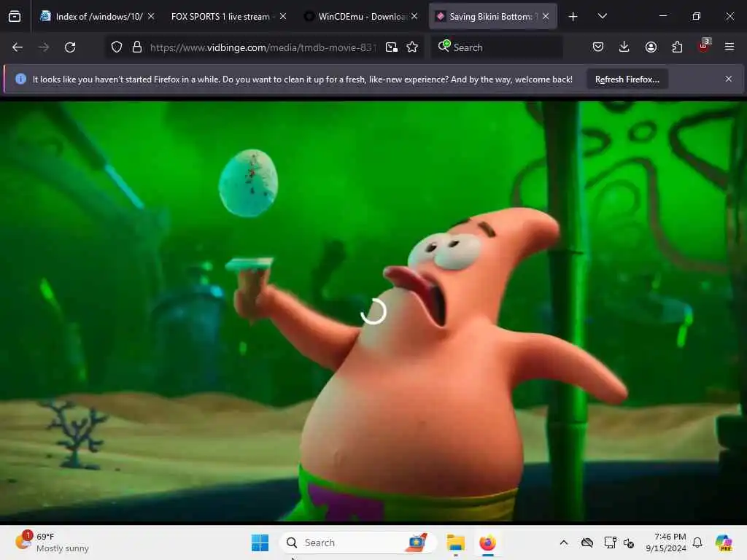
Task: Go back to previous page
Action: coord(18,47)
